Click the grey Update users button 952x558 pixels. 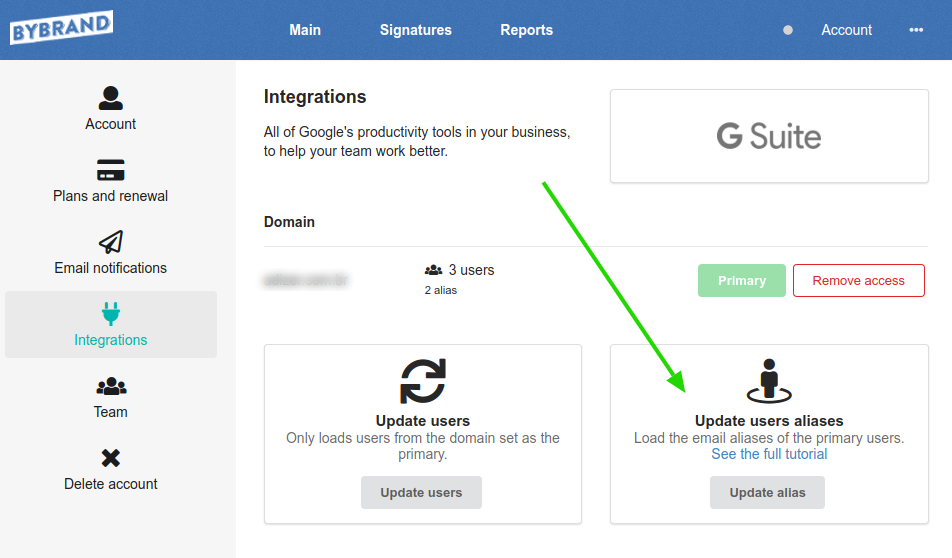(x=421, y=492)
